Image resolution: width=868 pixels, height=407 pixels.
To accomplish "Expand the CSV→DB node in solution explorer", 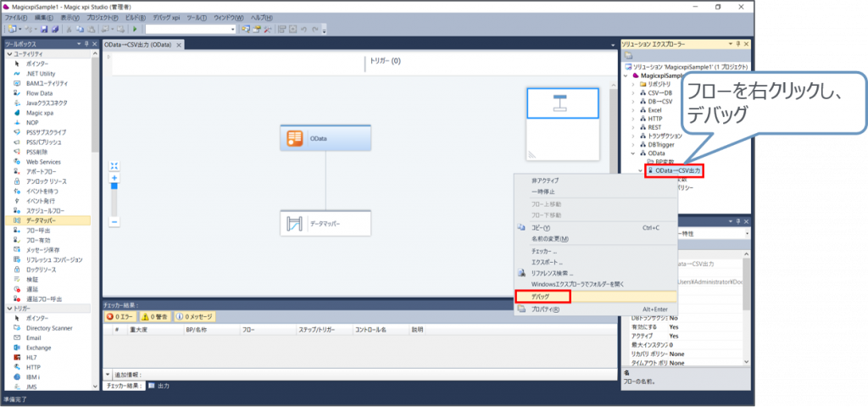I will pyautogui.click(x=634, y=94).
